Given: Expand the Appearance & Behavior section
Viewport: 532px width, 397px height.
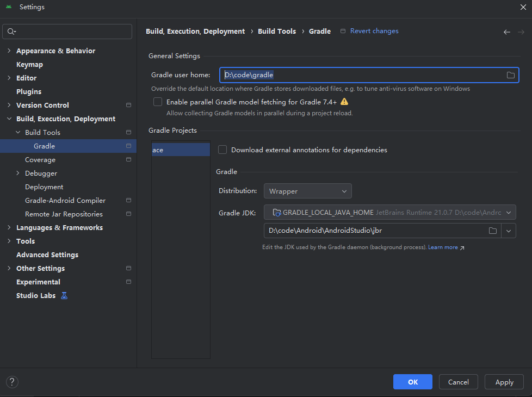Looking at the screenshot, I should pos(9,51).
